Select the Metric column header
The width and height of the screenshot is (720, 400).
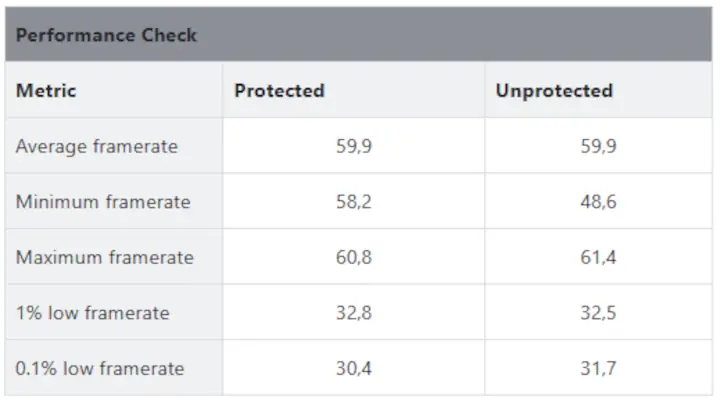pyautogui.click(x=46, y=90)
